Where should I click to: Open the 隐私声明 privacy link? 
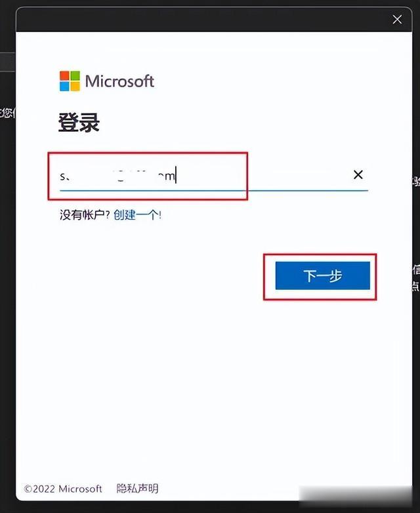pos(138,489)
